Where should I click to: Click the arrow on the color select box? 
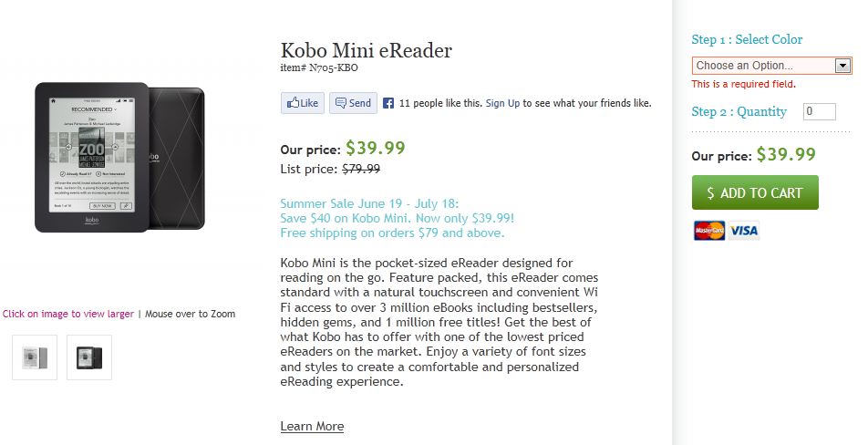click(x=842, y=66)
